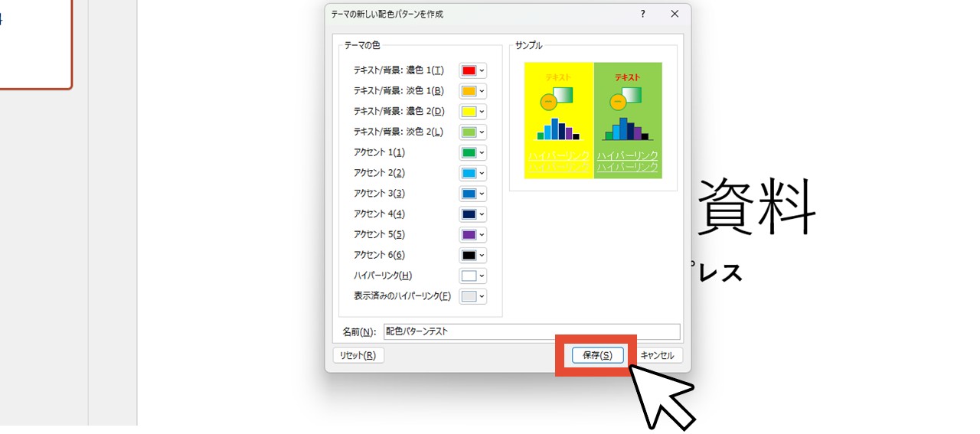Click the 名前 input field
This screenshot has width=980, height=434.
pos(531,331)
